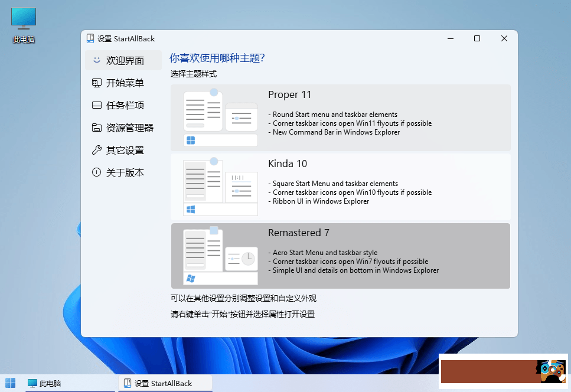Click the 开始菜单 monitor icon in sidebar
This screenshot has width=571, height=392.
click(x=96, y=83)
